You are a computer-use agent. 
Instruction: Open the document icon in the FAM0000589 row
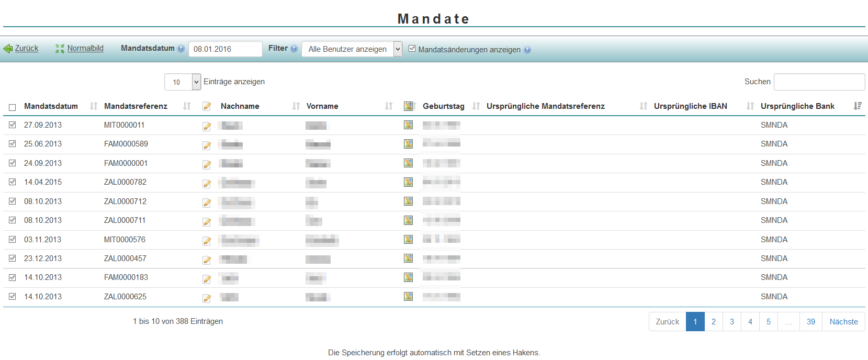click(408, 144)
